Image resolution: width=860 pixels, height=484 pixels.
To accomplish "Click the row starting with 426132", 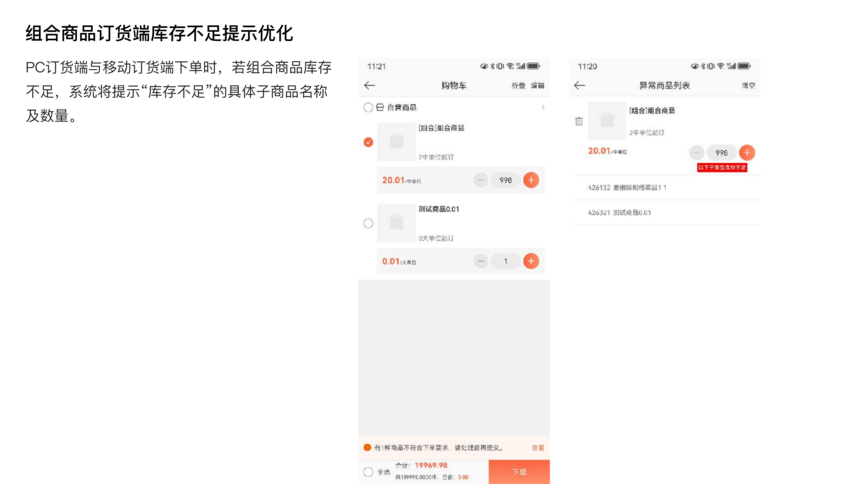I will tap(666, 188).
